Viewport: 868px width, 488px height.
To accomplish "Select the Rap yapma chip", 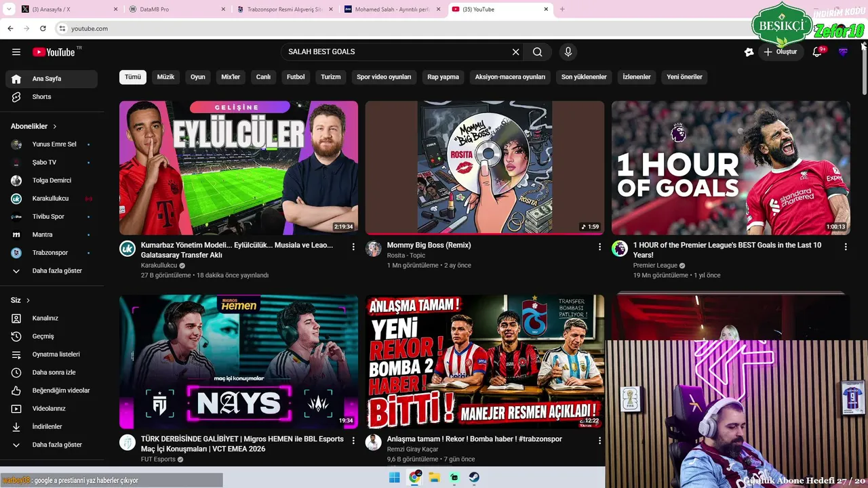I will point(443,77).
